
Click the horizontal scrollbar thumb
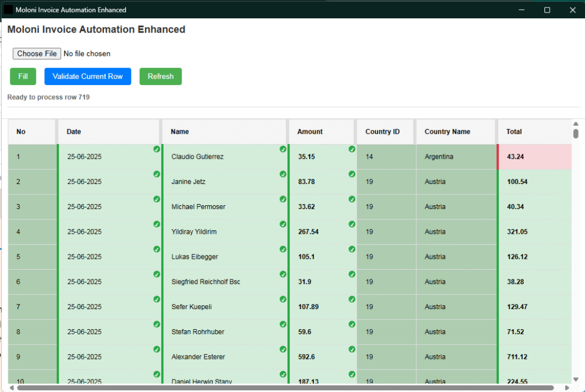(286, 388)
